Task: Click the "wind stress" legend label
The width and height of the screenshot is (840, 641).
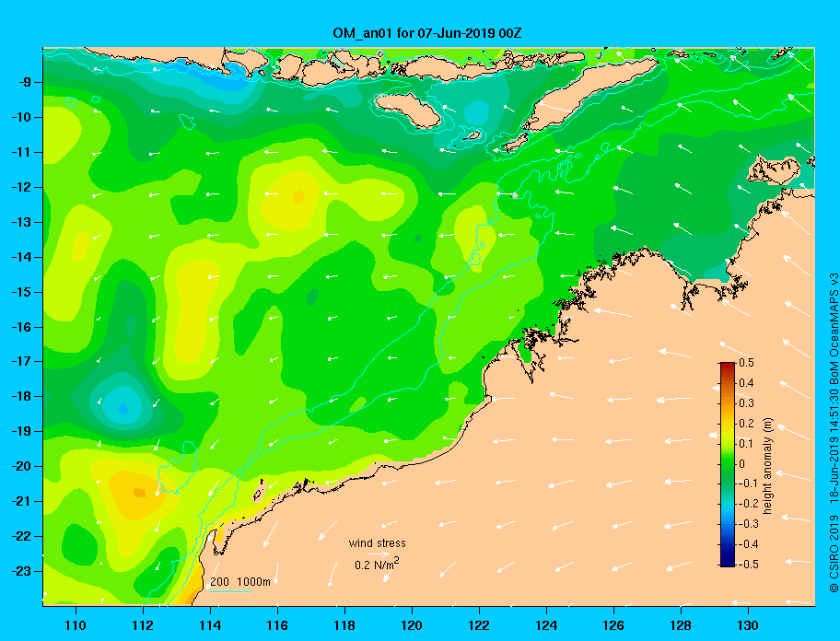Action: coord(377,543)
